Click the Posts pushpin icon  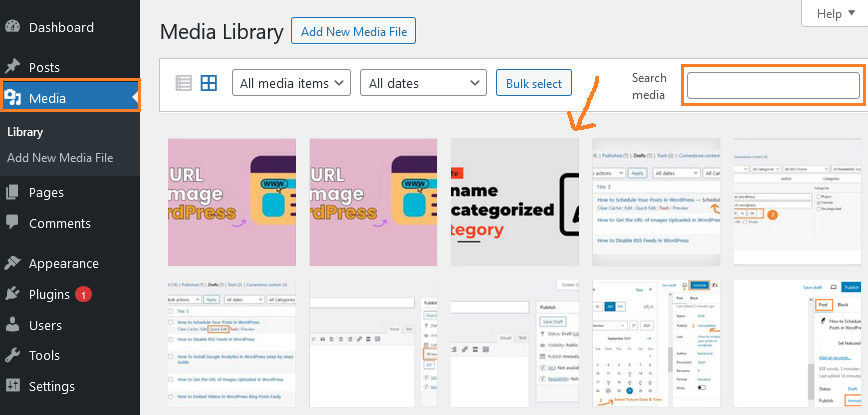point(12,67)
